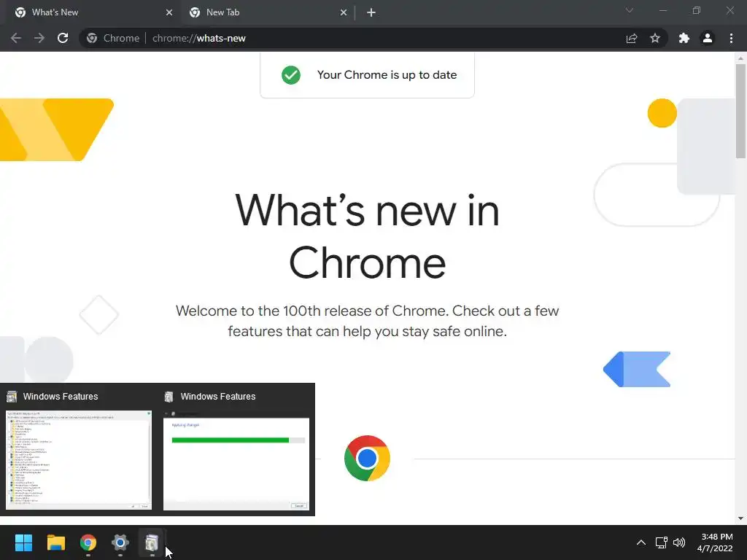Click the "Your Chrome is up to date" text
Screen dimensions: 747x560
coord(387,75)
